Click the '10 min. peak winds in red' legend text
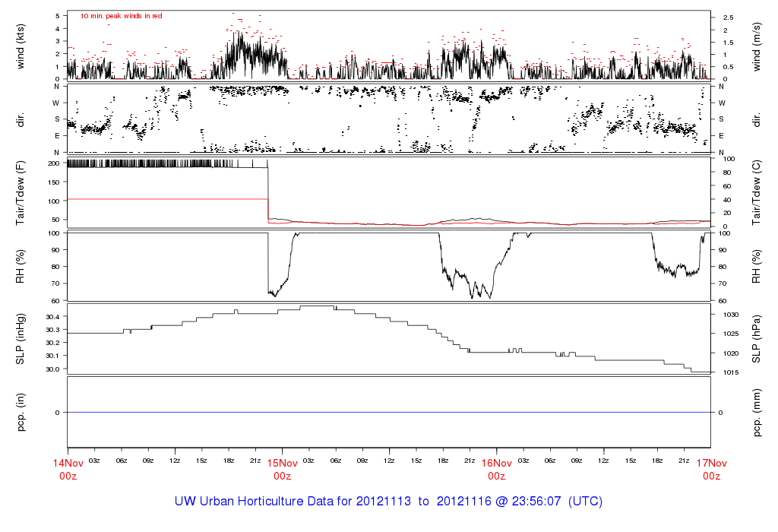 [x=121, y=16]
